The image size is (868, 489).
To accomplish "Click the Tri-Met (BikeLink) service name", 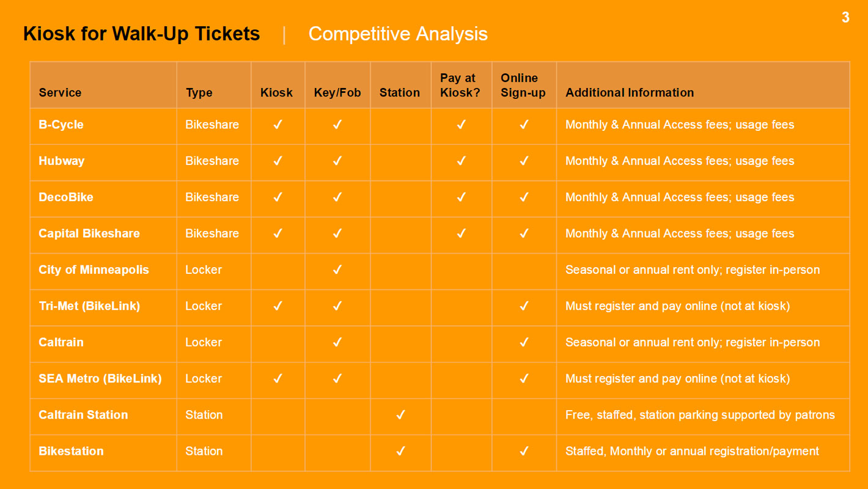I will pos(89,306).
